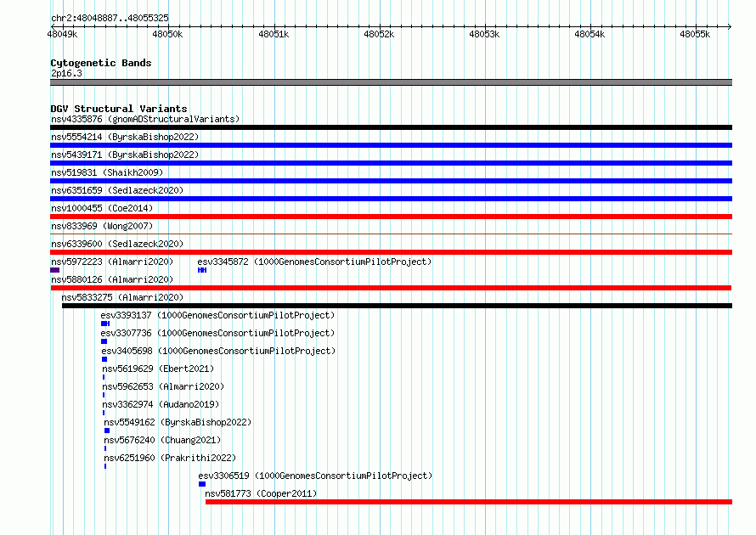Click the blue bar under nsv5439171
The width and height of the screenshot is (756, 535).
tap(391, 163)
